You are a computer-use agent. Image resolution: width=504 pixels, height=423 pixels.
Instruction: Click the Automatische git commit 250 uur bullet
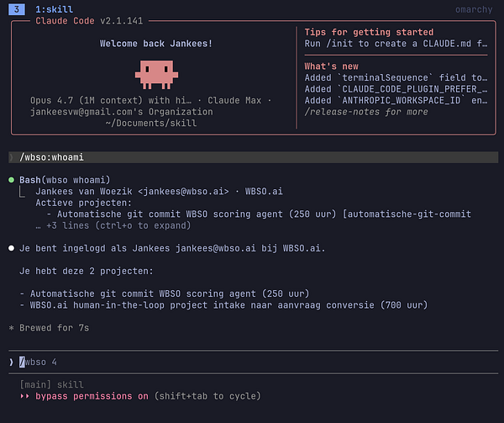tap(165, 293)
